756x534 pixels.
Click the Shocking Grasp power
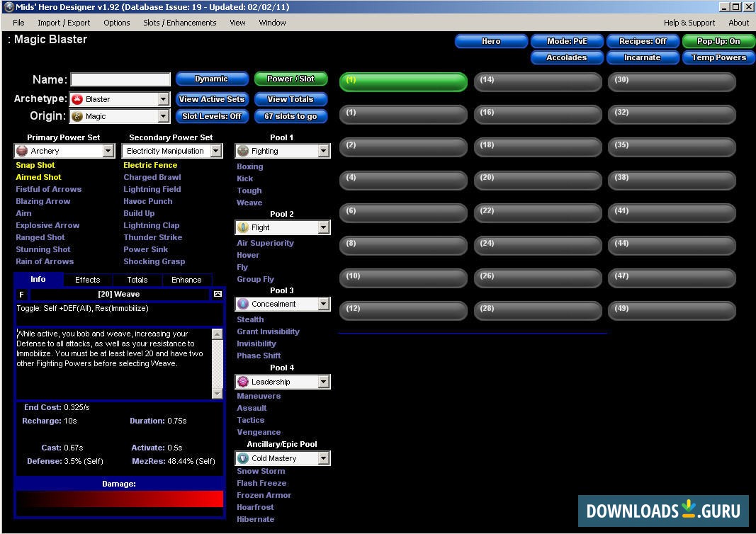(x=154, y=262)
